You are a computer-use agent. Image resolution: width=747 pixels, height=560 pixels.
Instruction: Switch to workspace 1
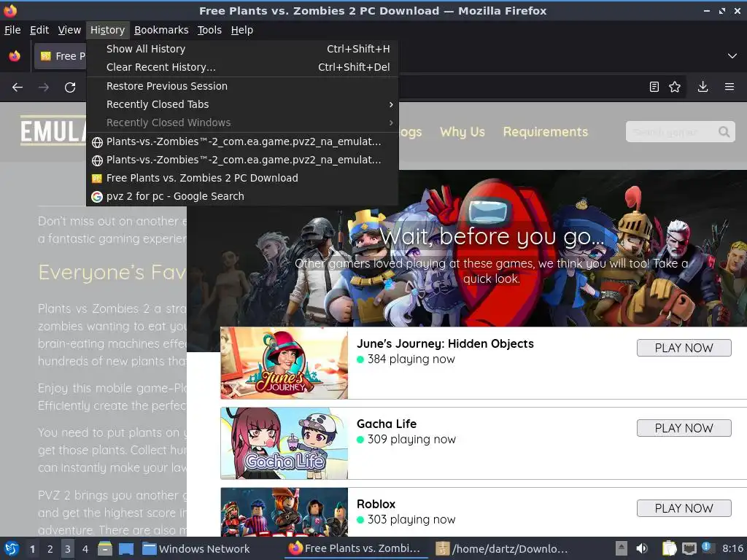tap(32, 549)
